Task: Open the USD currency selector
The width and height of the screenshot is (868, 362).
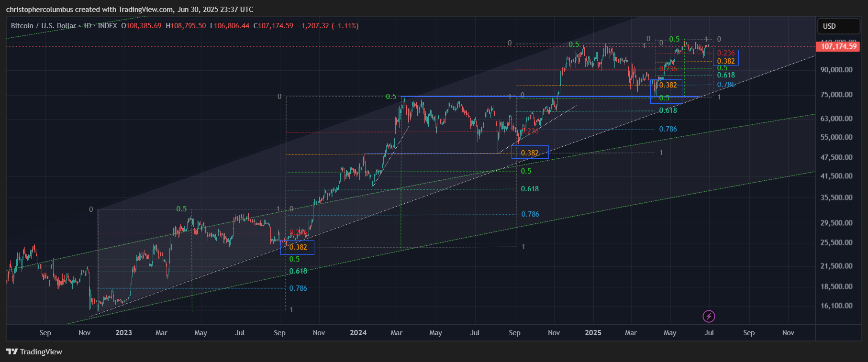Action: point(839,26)
